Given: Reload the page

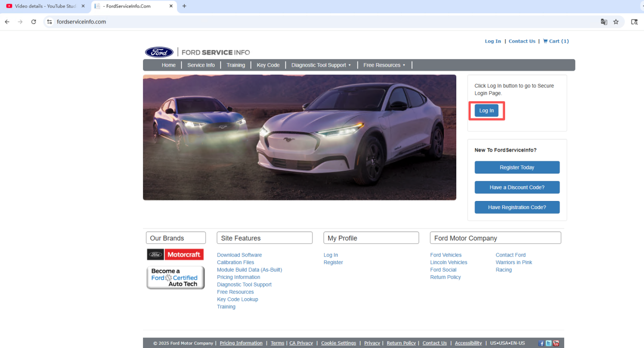Looking at the screenshot, I should (34, 22).
